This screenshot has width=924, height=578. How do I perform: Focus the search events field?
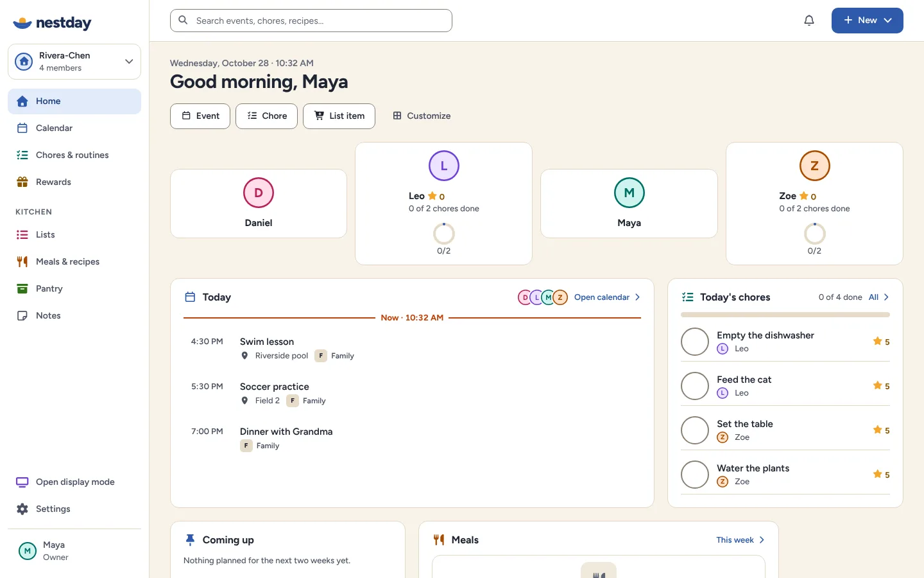tap(311, 21)
